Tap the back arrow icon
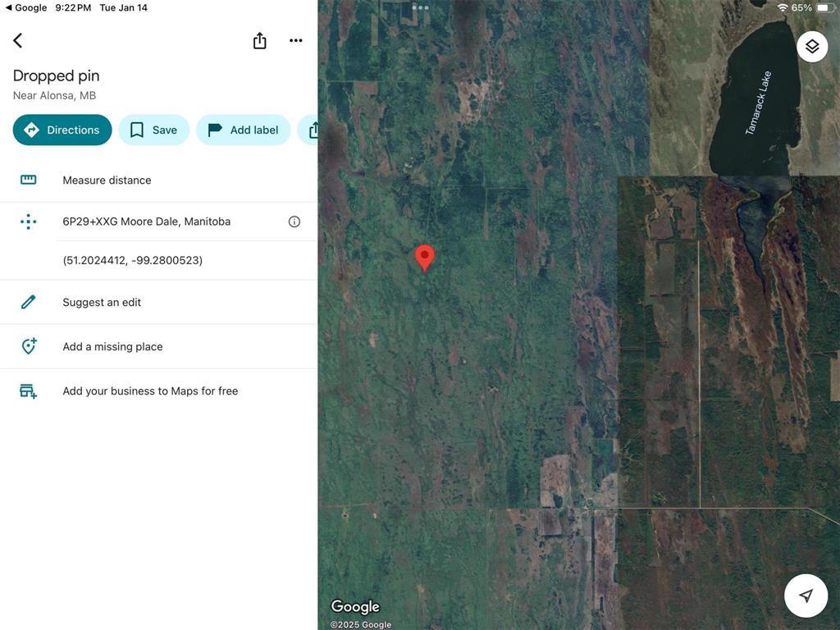Screen dimensions: 840x630 (x=17, y=40)
